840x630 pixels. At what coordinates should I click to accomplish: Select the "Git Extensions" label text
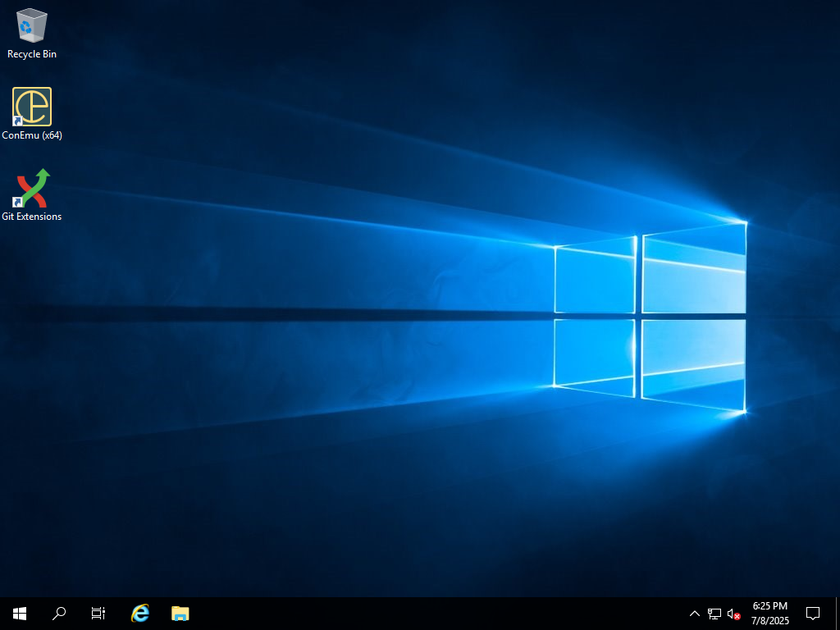pos(32,217)
